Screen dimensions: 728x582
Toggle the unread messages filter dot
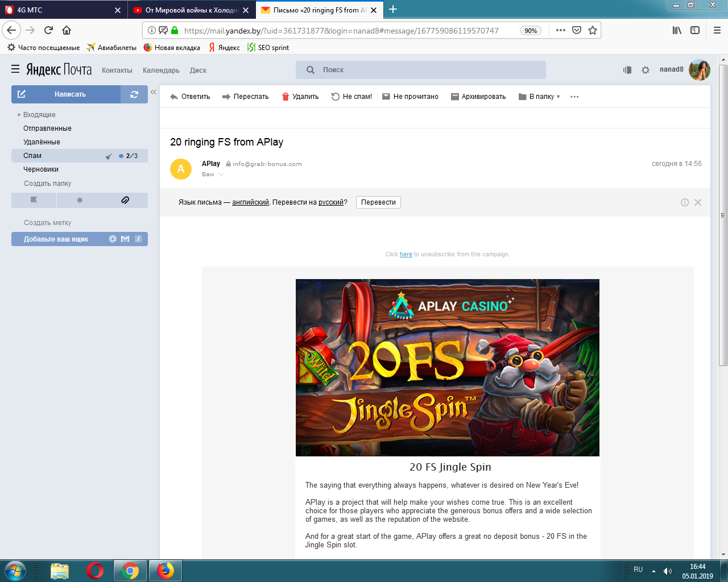point(80,200)
